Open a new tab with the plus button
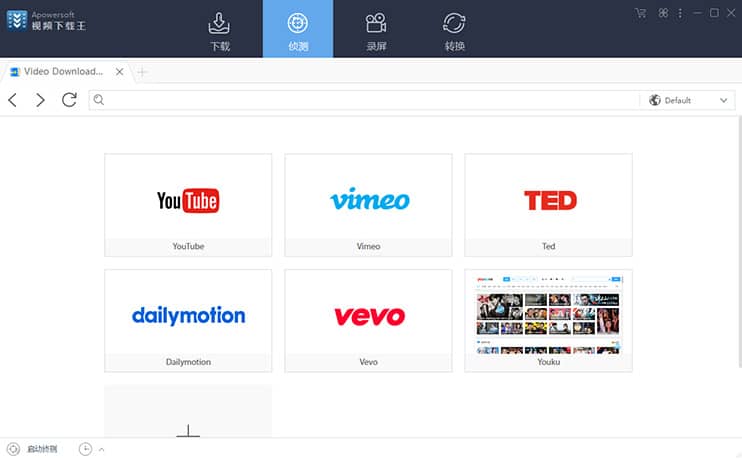The height and width of the screenshot is (460, 742). [x=142, y=72]
